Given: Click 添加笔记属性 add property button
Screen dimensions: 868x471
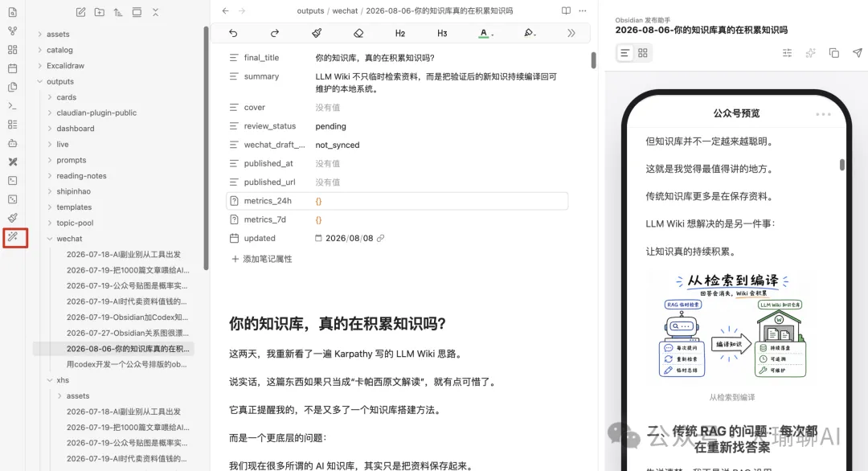Looking at the screenshot, I should 261,259.
